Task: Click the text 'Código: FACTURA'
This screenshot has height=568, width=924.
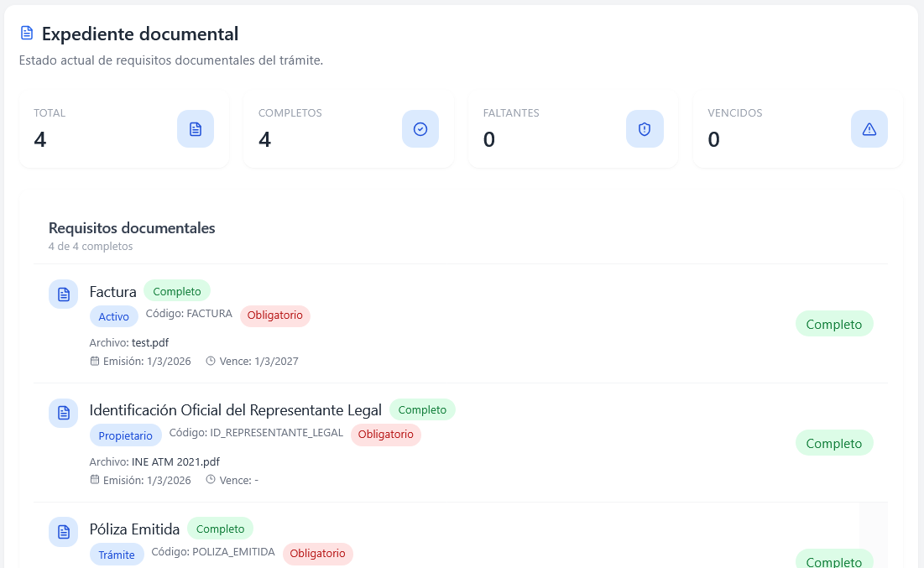Action: point(189,314)
